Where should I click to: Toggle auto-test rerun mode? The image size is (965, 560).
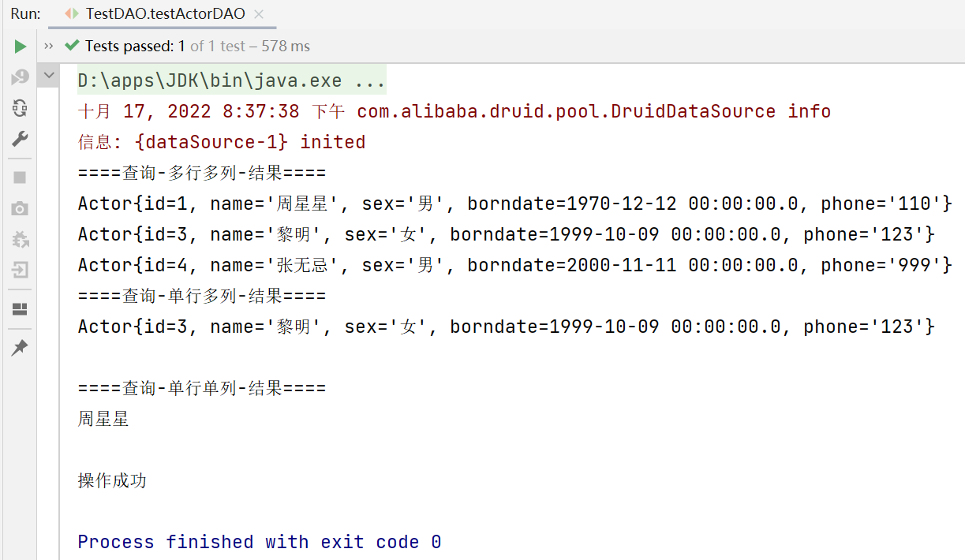click(20, 108)
